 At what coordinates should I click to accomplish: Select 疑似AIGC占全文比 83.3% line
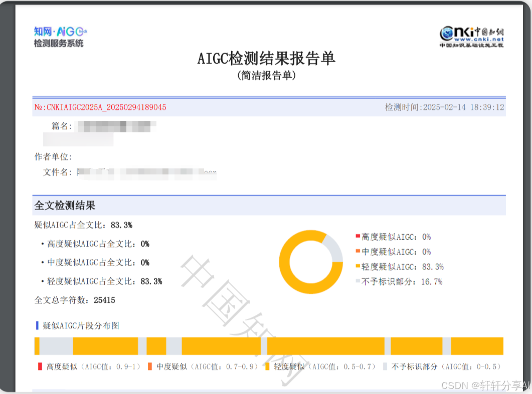[x=83, y=225]
